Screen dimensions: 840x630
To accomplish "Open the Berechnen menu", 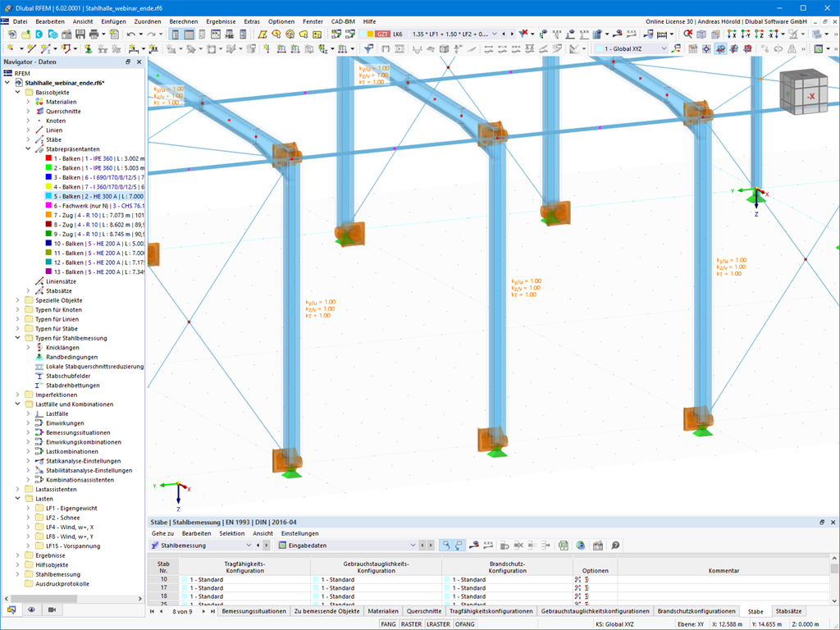I will (x=183, y=21).
